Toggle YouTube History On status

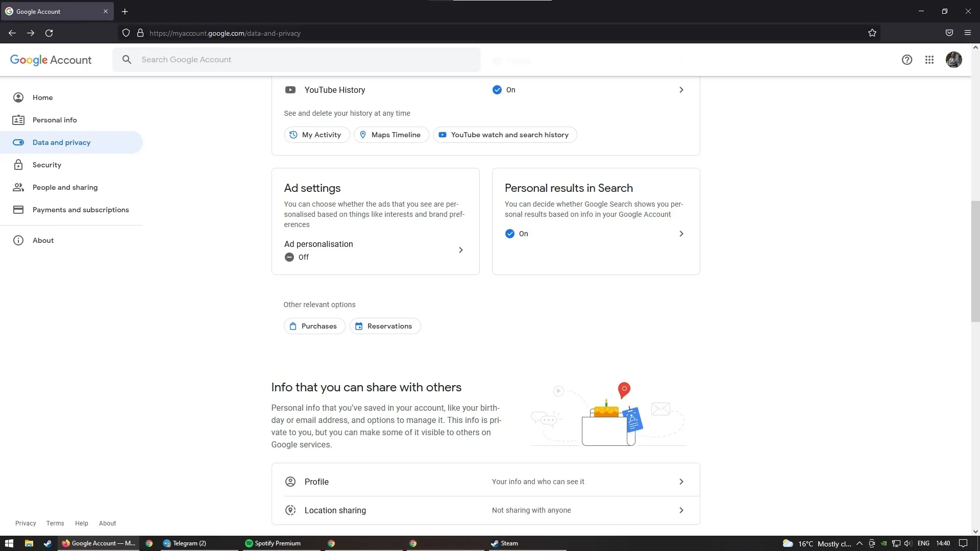tap(504, 90)
